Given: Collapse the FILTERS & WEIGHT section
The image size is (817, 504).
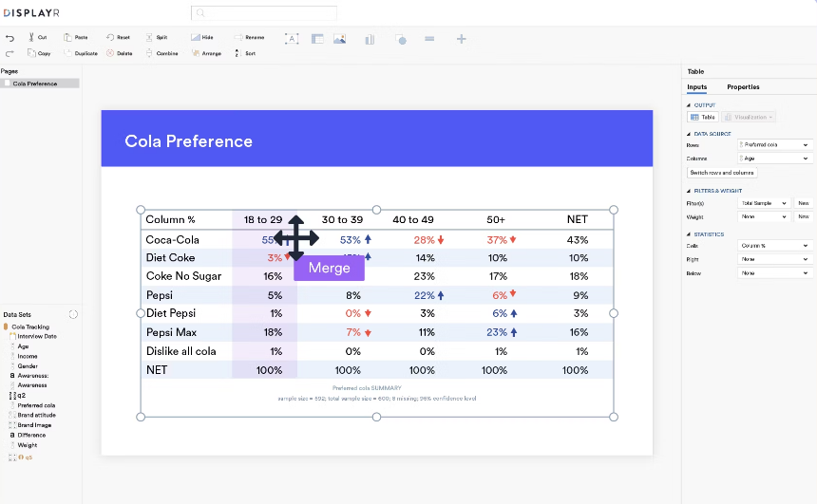Looking at the screenshot, I should pos(689,191).
